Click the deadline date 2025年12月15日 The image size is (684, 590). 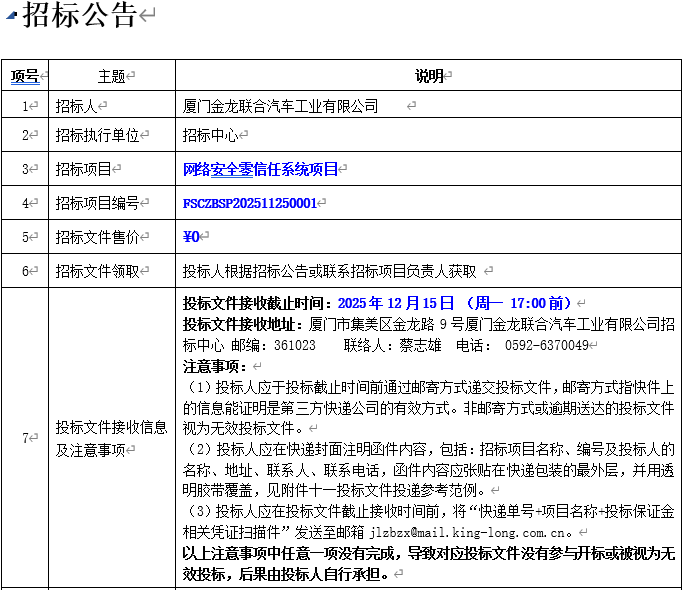pos(396,302)
